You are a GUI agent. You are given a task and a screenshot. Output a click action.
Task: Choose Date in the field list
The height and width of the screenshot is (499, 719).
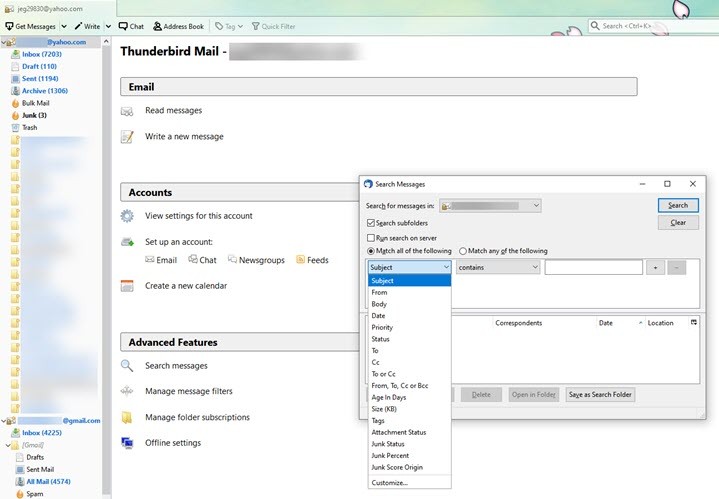coord(409,316)
